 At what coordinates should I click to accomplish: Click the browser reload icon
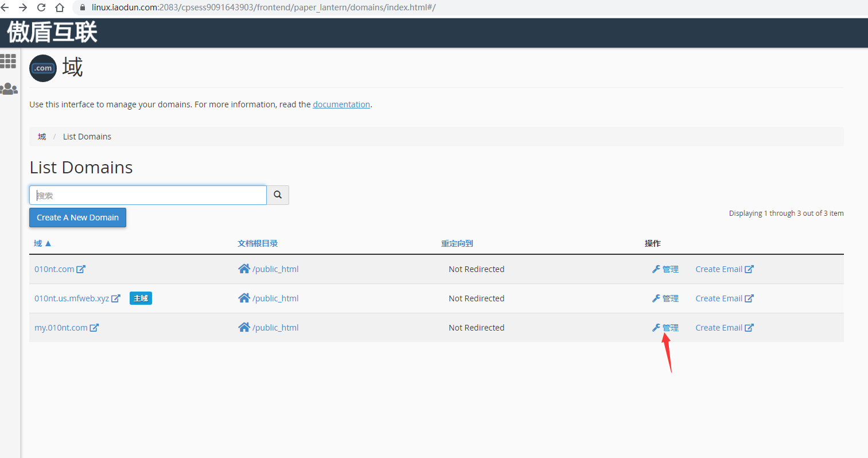(x=41, y=7)
